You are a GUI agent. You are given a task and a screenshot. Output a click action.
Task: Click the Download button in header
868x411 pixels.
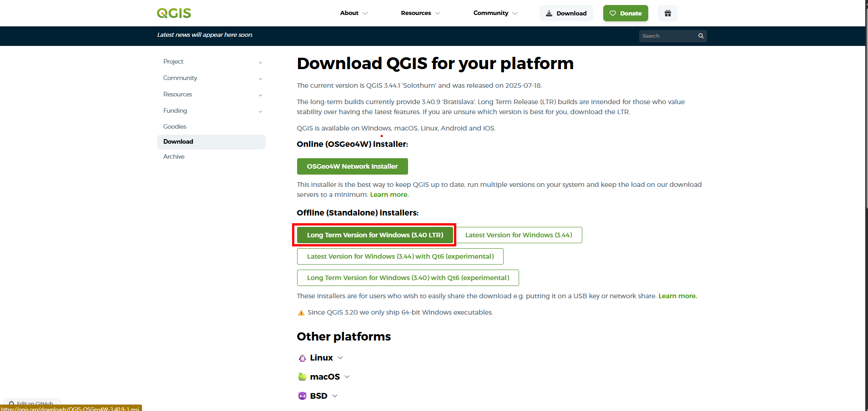(x=566, y=13)
